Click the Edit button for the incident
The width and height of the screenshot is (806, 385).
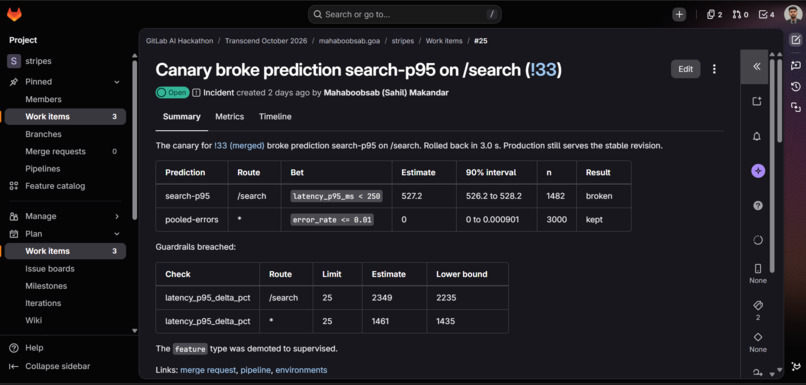[x=685, y=69]
